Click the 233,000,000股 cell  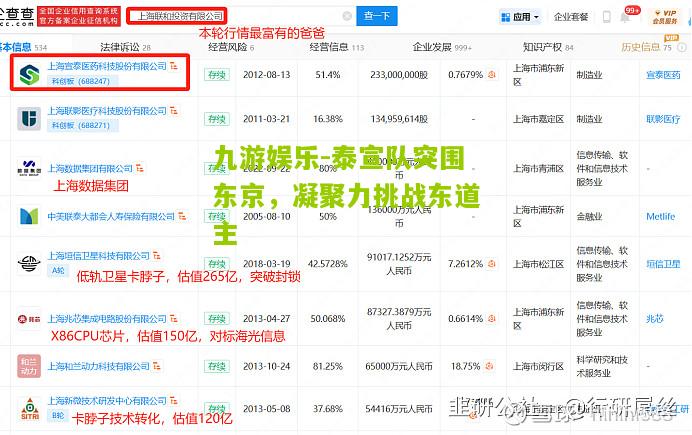pyautogui.click(x=399, y=75)
